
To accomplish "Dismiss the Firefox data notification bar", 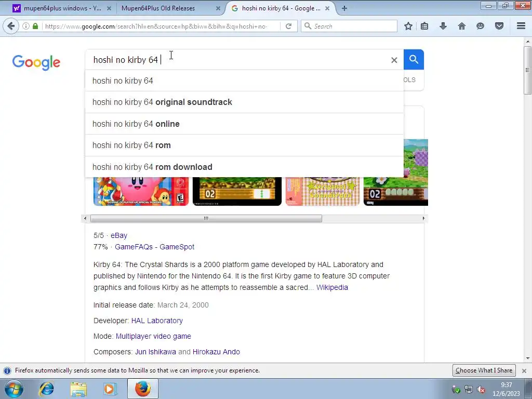I will coord(524,370).
